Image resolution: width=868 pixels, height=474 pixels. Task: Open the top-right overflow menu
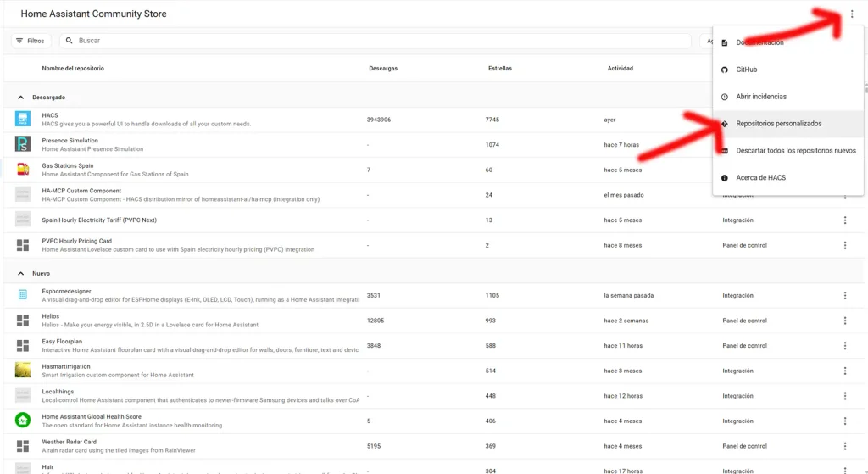click(851, 14)
